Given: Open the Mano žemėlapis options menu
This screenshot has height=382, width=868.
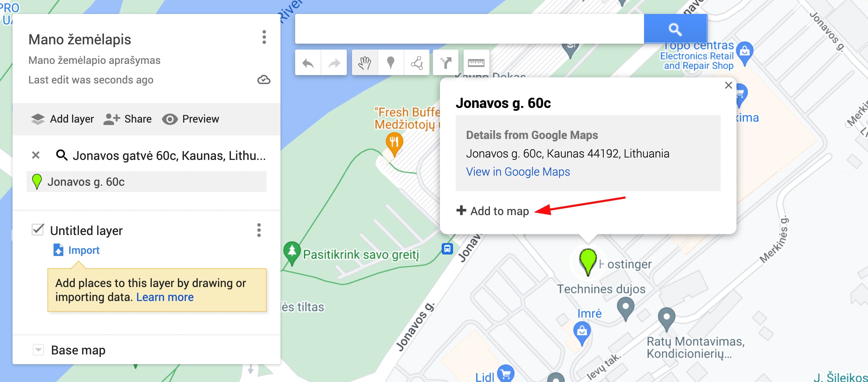Looking at the screenshot, I should point(264,37).
